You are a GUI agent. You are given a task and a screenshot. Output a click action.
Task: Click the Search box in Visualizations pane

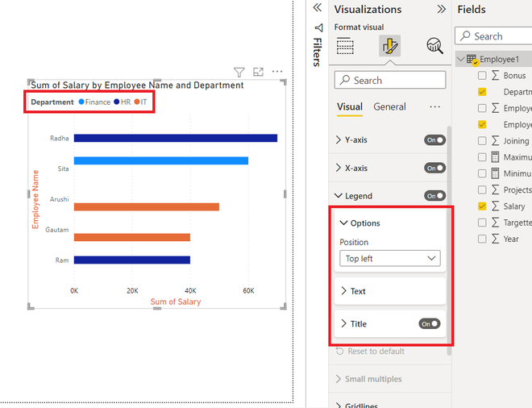390,80
